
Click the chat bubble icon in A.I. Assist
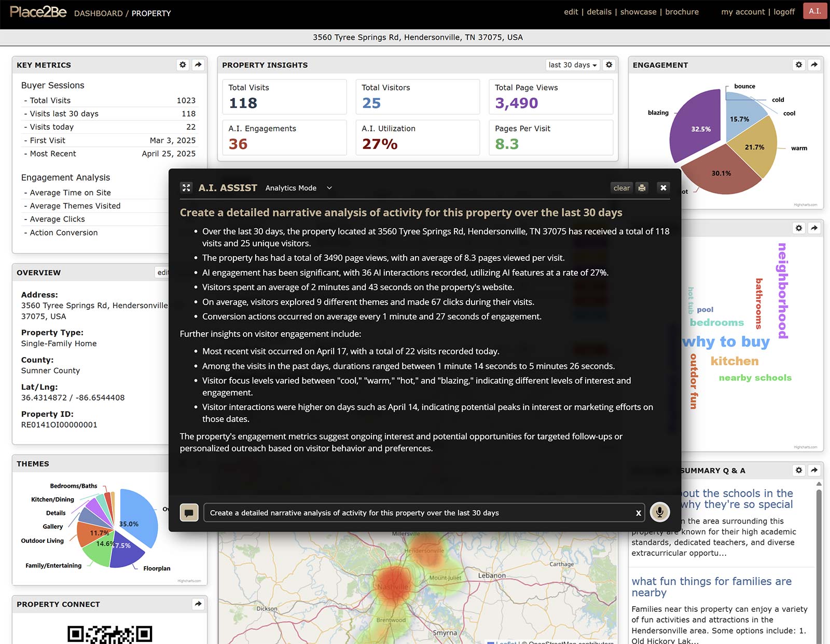pos(189,513)
